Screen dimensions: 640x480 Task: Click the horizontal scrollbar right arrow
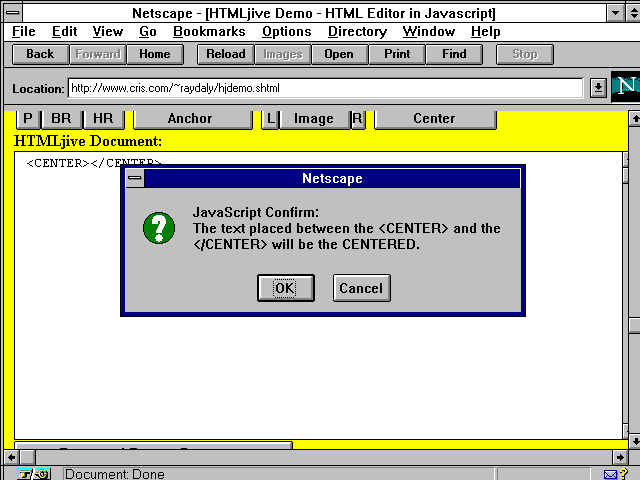point(620,457)
